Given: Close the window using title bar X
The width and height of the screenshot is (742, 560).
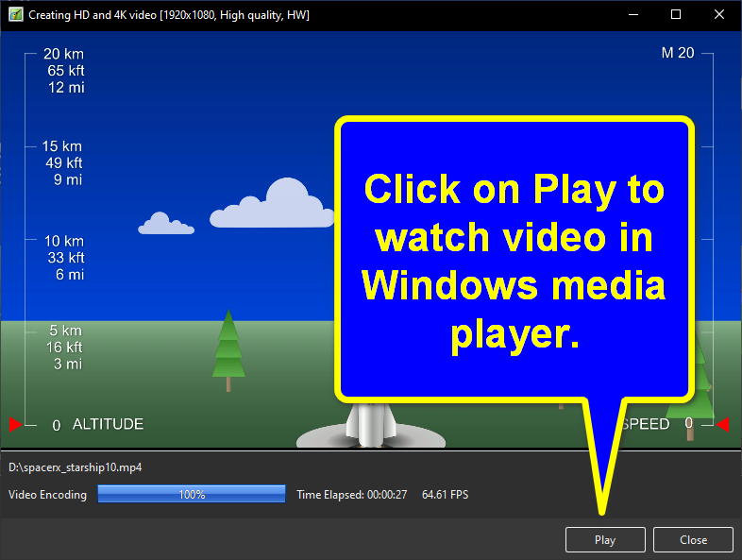Looking at the screenshot, I should [718, 15].
